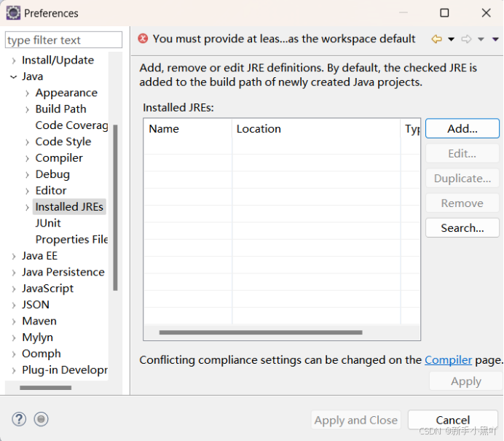This screenshot has width=504, height=441.
Task: Open the back history dropdown arrow
Action: click(451, 39)
